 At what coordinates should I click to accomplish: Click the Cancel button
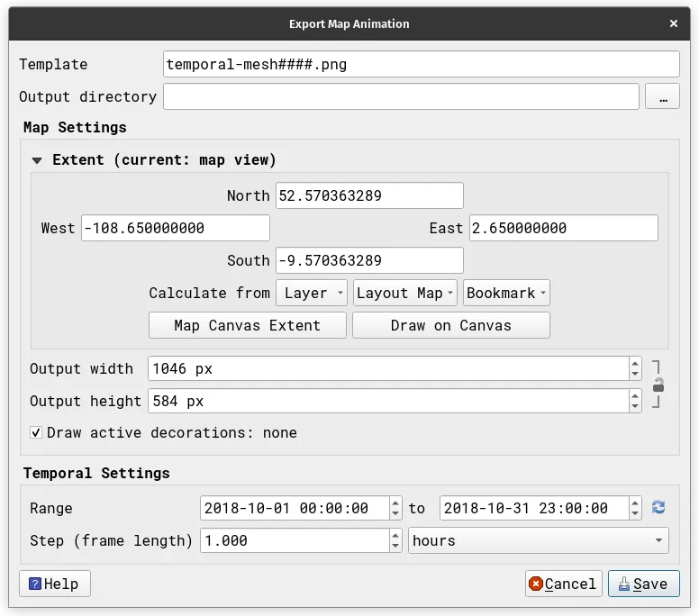pyautogui.click(x=563, y=584)
